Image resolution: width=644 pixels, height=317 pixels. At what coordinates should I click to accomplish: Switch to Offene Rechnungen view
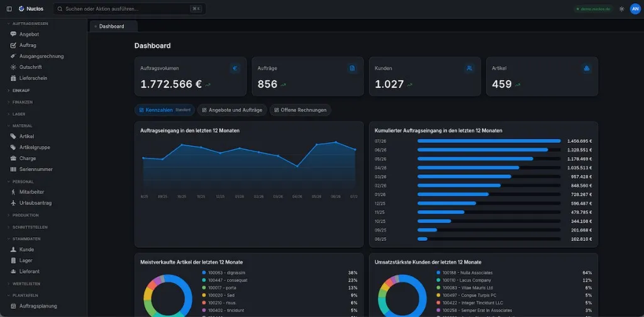[300, 110]
